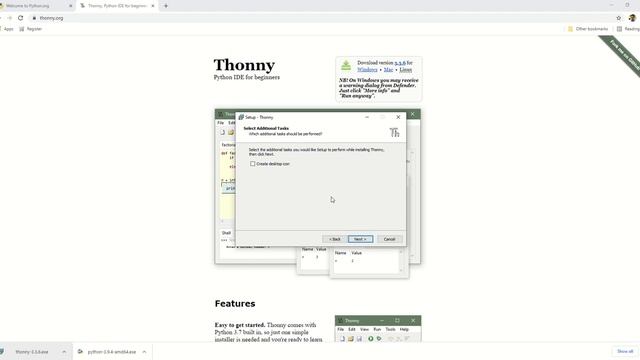Open the Mac download link
The image size is (640, 360).
click(x=388, y=70)
